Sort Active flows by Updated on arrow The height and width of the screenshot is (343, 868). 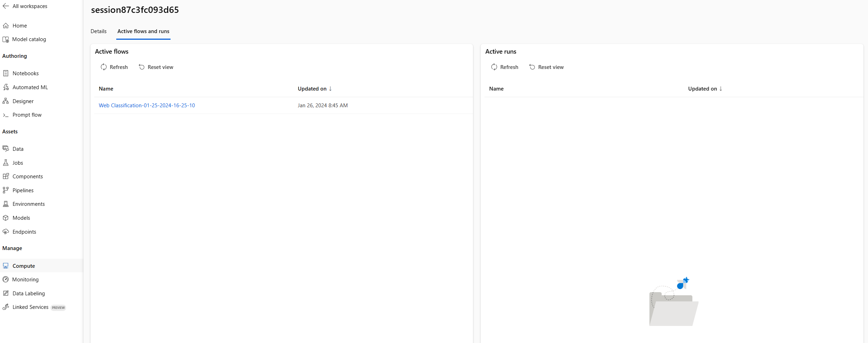point(330,89)
